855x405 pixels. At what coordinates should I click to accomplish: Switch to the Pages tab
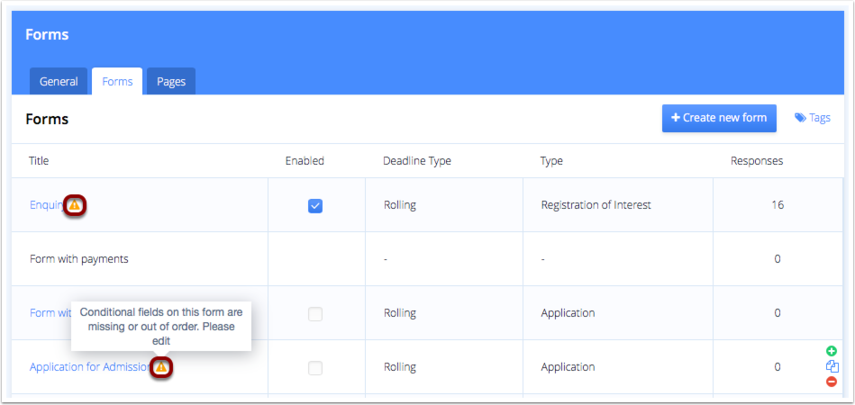171,82
